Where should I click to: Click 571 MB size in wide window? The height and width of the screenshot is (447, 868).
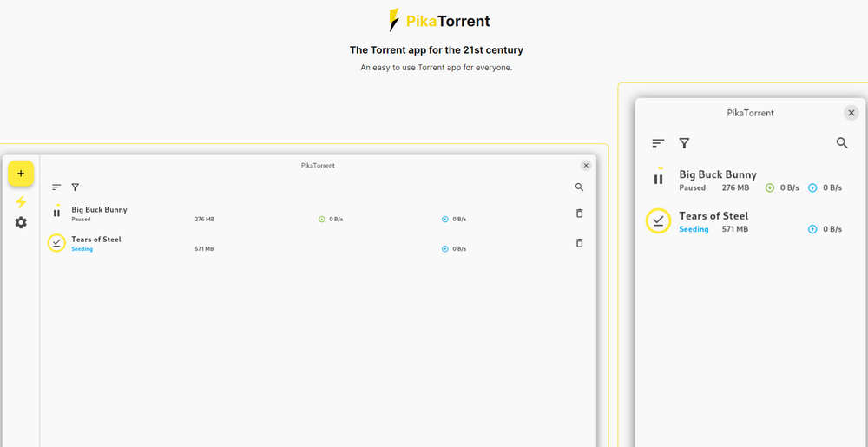(x=204, y=249)
